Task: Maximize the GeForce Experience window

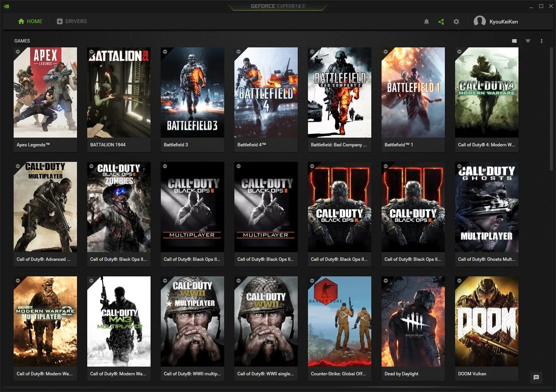Action: (541, 6)
